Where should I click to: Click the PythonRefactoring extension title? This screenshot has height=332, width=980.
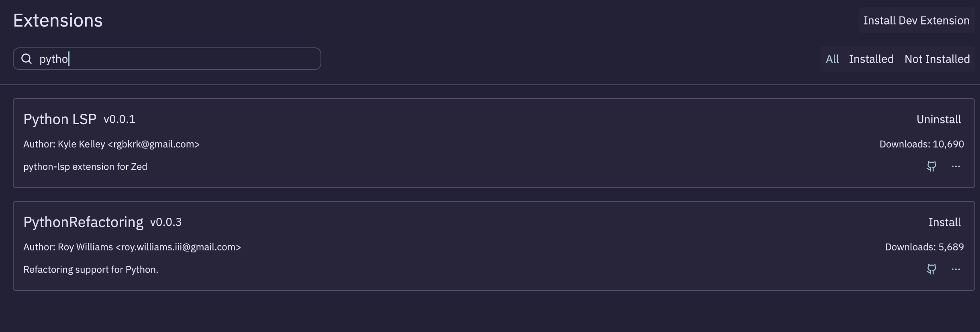click(x=83, y=222)
